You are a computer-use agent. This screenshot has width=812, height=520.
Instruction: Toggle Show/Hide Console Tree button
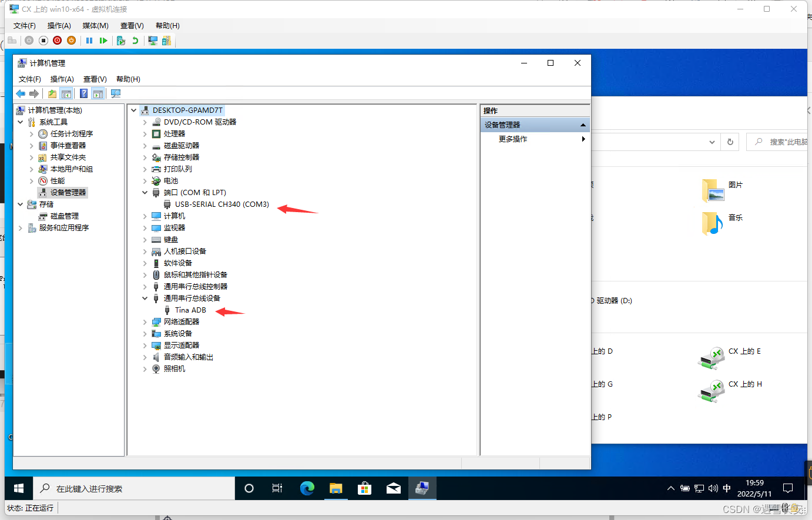pyautogui.click(x=66, y=93)
